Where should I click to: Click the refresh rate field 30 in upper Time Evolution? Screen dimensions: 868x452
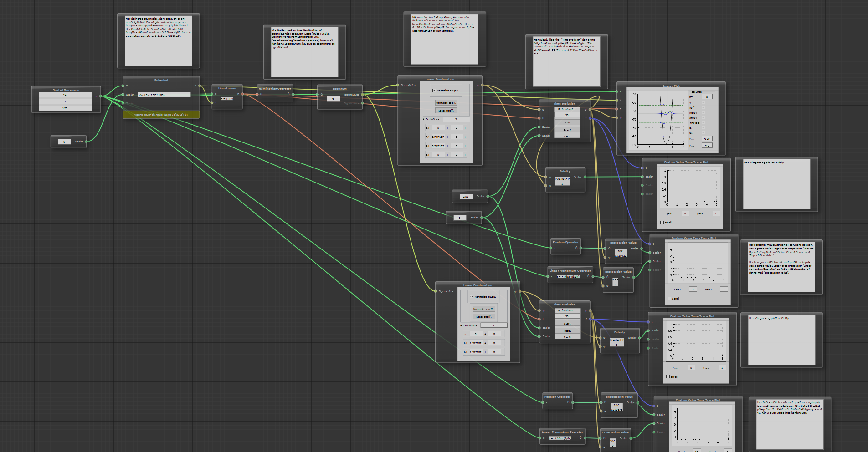click(x=567, y=115)
